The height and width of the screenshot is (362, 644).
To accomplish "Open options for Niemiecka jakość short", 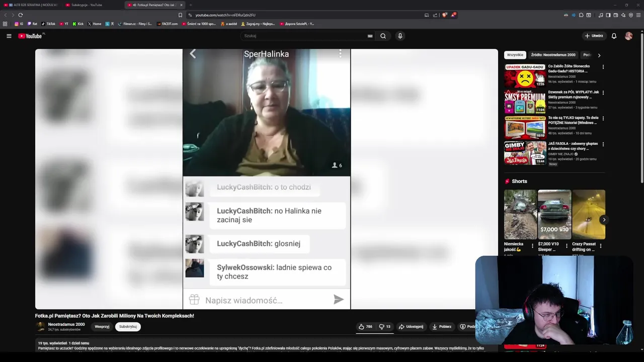I will [x=532, y=246].
